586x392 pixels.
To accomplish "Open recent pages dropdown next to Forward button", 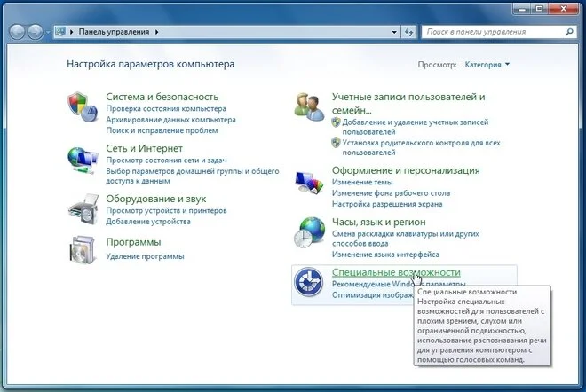I will click(x=47, y=33).
